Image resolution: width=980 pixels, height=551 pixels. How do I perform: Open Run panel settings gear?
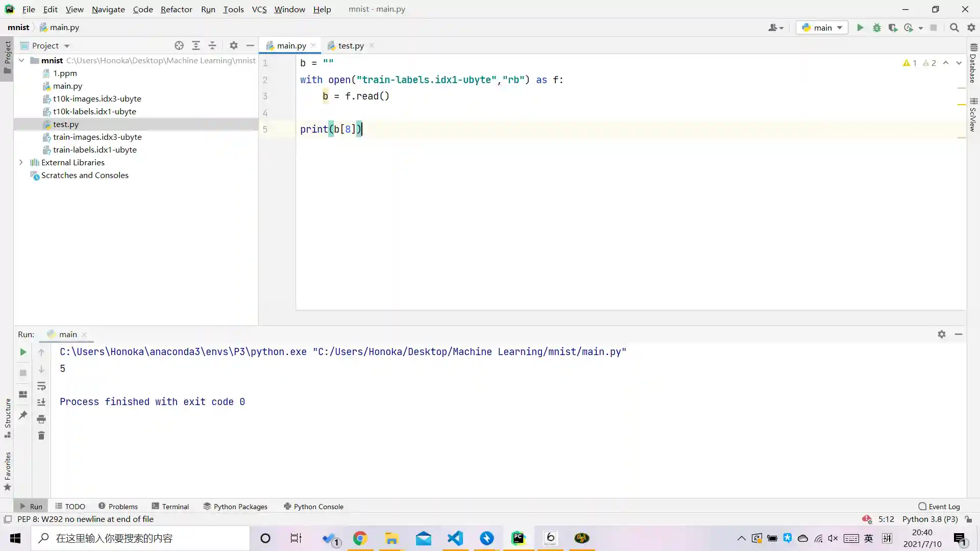(942, 334)
